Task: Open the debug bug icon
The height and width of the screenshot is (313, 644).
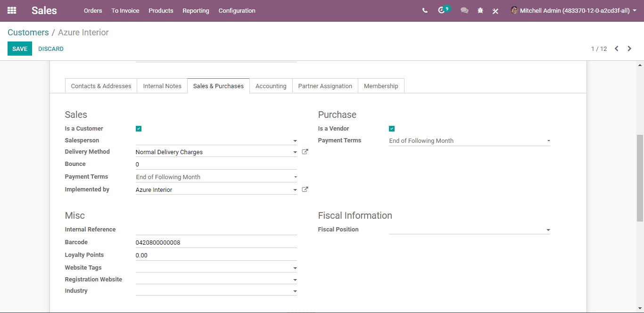Action: (x=480, y=10)
